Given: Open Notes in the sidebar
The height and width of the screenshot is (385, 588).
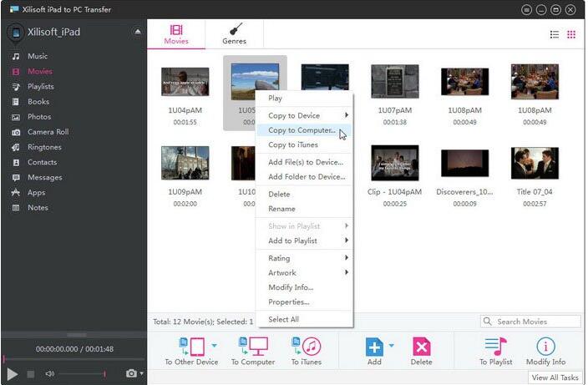Looking at the screenshot, I should pyautogui.click(x=38, y=208).
